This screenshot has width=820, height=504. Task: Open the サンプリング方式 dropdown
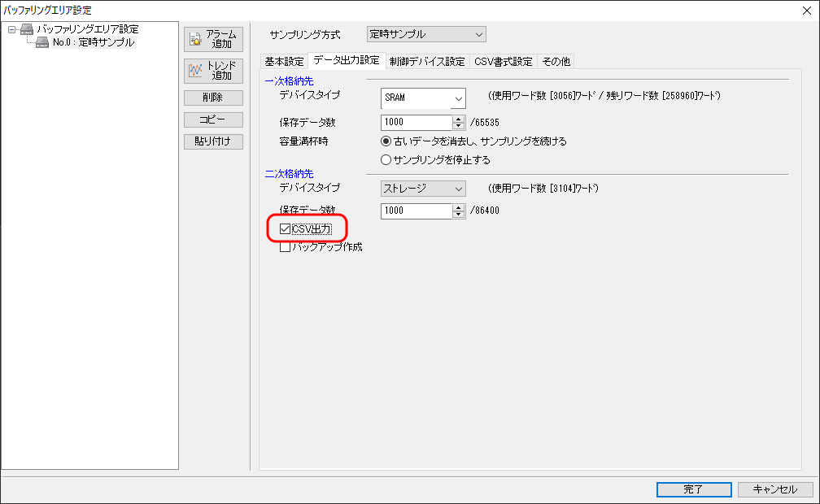click(425, 34)
